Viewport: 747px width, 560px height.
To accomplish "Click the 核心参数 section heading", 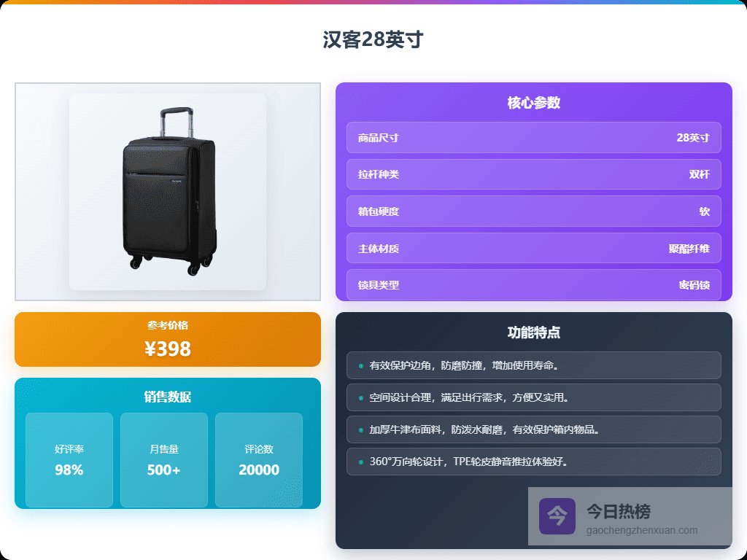I will 533,103.
